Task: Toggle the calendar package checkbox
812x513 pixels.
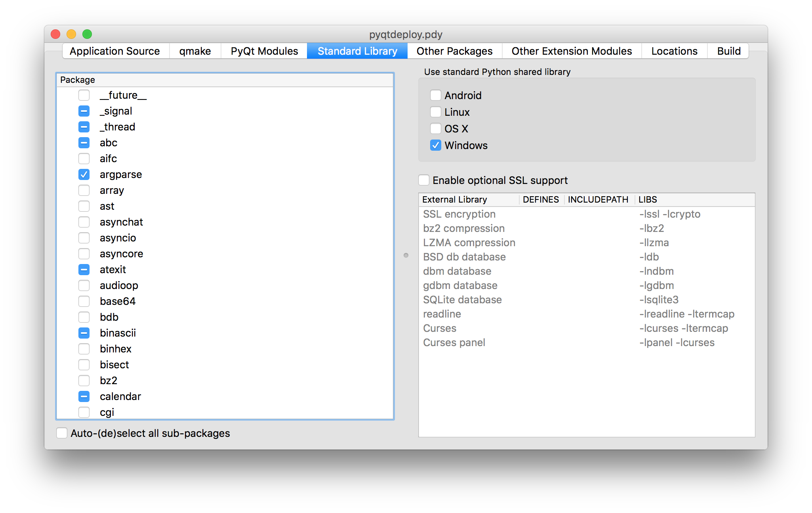Action: tap(84, 396)
